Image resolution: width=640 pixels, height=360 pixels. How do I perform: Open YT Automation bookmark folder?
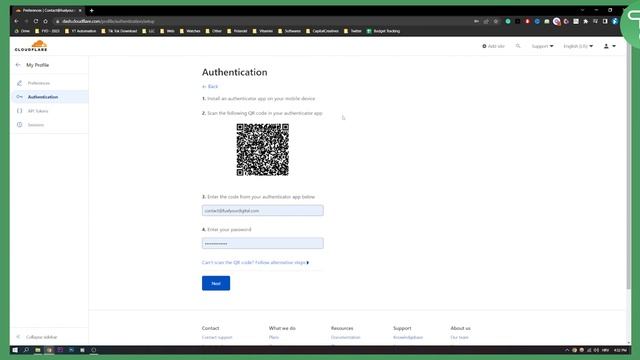81,31
